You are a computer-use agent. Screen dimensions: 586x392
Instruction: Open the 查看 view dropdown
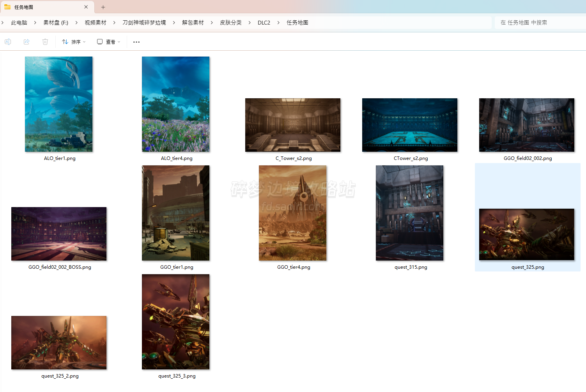tap(108, 42)
